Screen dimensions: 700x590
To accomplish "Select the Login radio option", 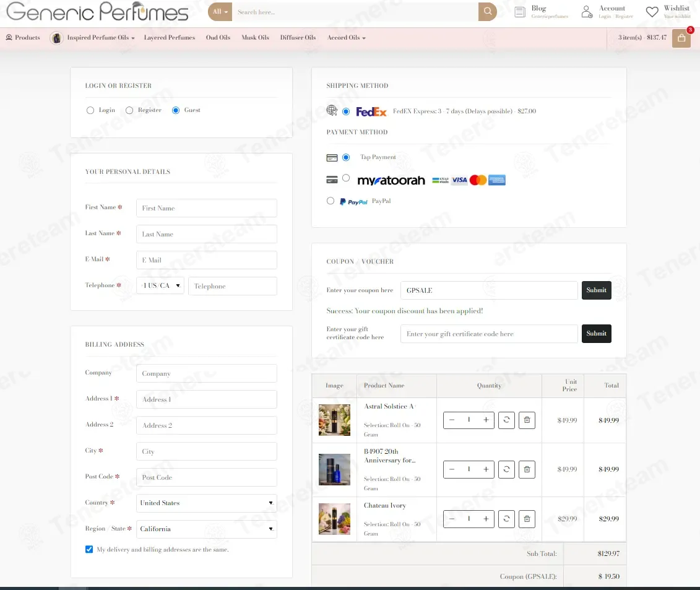I will click(x=90, y=110).
